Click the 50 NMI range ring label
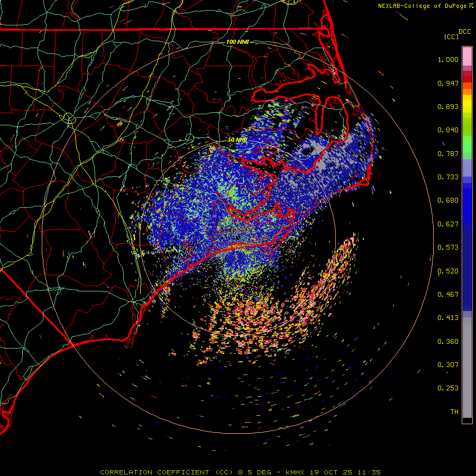Image resolution: width=476 pixels, height=476 pixels. coord(237,140)
